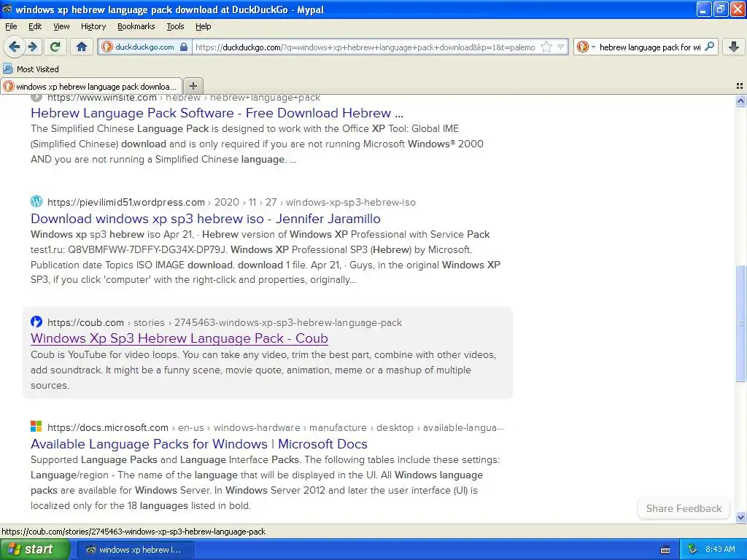Click the www.winsite.com URL breadcrumb

coord(183,98)
